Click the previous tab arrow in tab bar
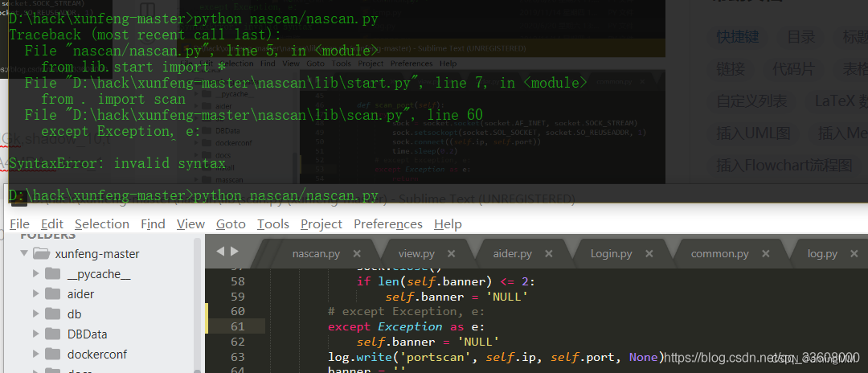 pyautogui.click(x=220, y=252)
